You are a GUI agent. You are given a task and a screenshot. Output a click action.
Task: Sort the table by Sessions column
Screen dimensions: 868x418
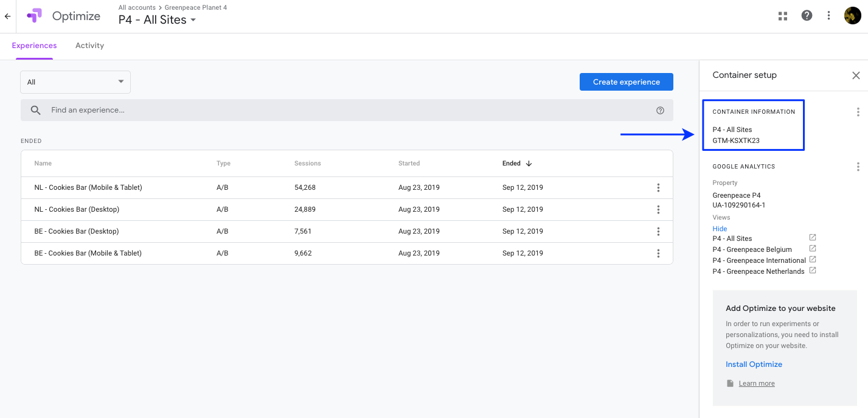click(x=308, y=163)
